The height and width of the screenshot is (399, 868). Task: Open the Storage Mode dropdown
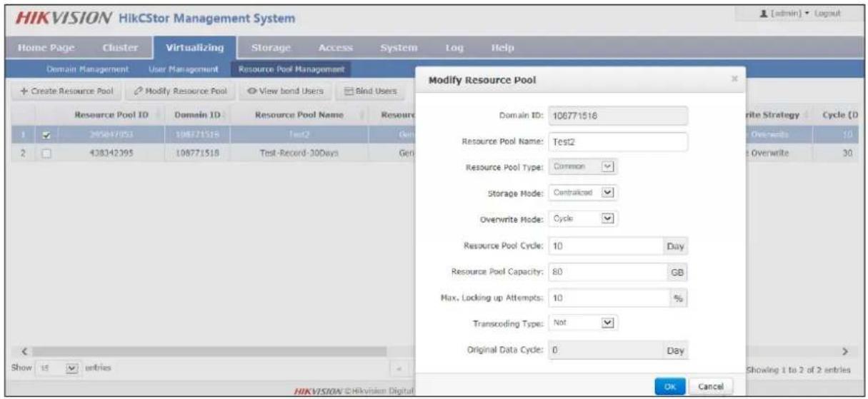pyautogui.click(x=583, y=192)
